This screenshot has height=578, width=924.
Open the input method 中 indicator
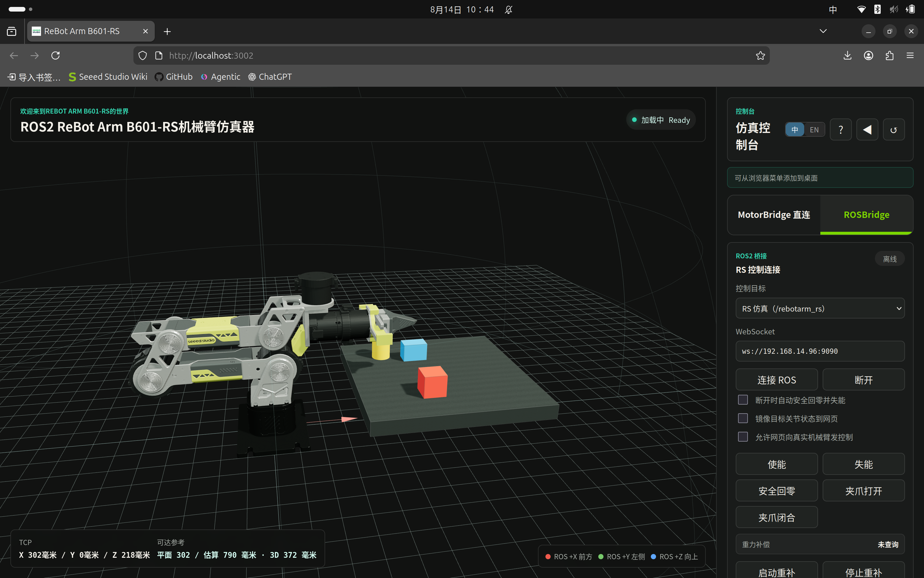(833, 10)
